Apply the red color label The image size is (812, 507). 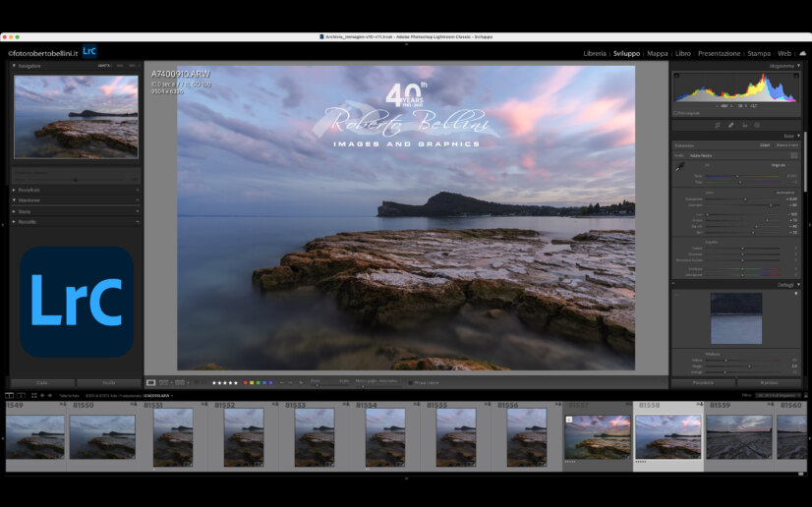[246, 383]
